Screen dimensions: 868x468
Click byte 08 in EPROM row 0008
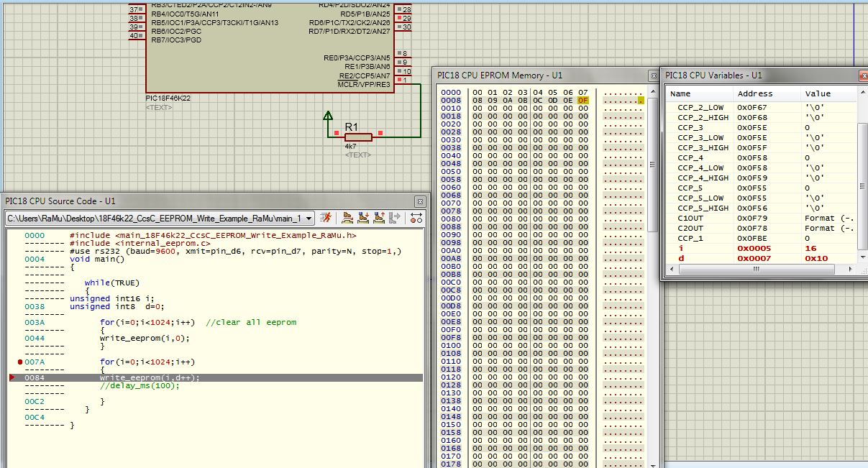[478, 101]
